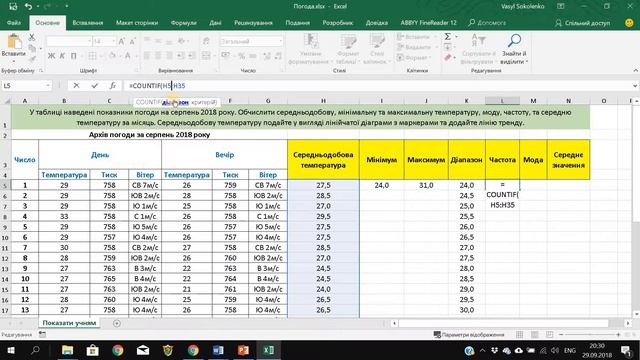The width and height of the screenshot is (640, 360).
Task: Open the Файл menu tab
Action: pyautogui.click(x=14, y=23)
